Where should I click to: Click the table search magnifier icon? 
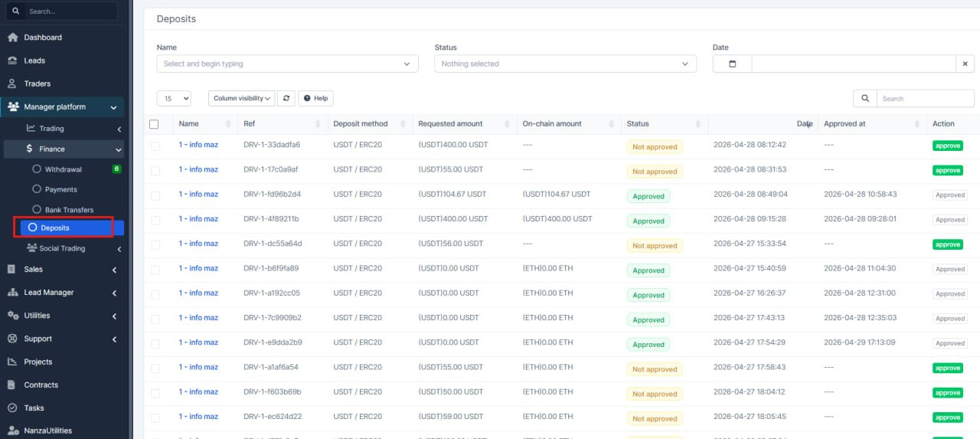click(x=865, y=98)
